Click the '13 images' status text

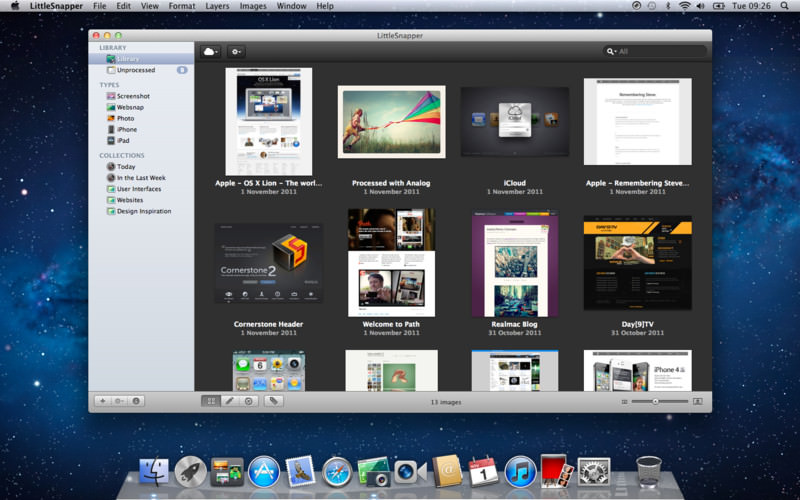[x=446, y=402]
